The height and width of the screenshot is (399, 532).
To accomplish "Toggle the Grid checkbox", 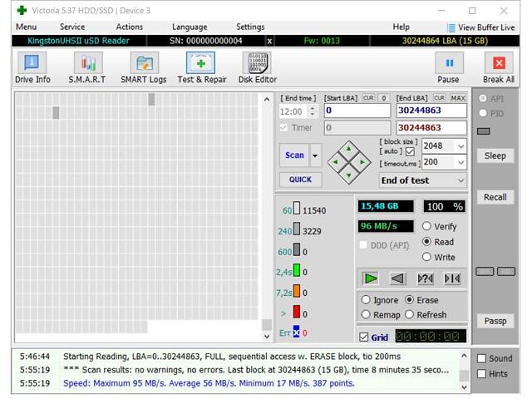I will click(x=364, y=337).
